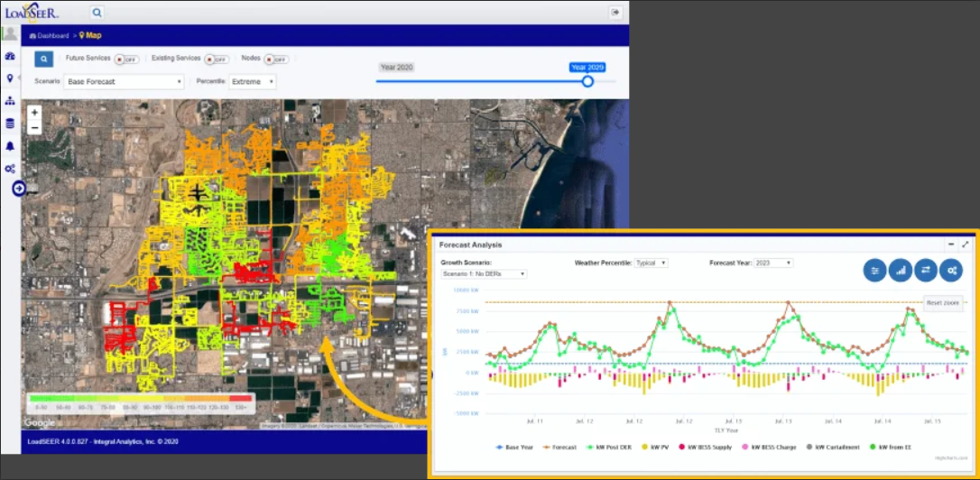
Task: Click the Year 2029 slider tooltip label
Action: click(x=587, y=68)
